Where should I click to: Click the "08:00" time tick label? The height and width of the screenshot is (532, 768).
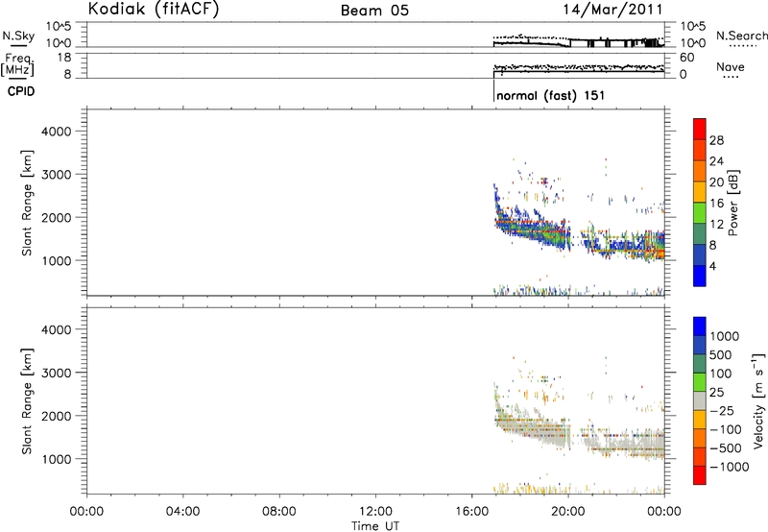[279, 512]
